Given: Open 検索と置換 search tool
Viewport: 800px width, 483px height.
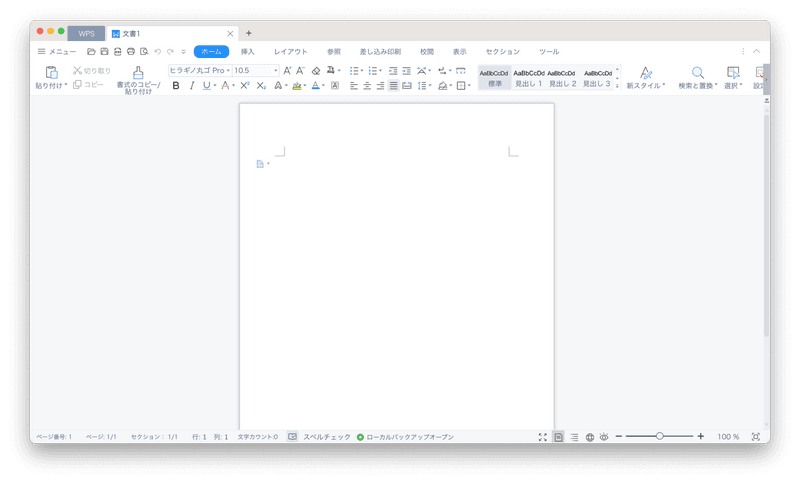Looking at the screenshot, I should 697,78.
